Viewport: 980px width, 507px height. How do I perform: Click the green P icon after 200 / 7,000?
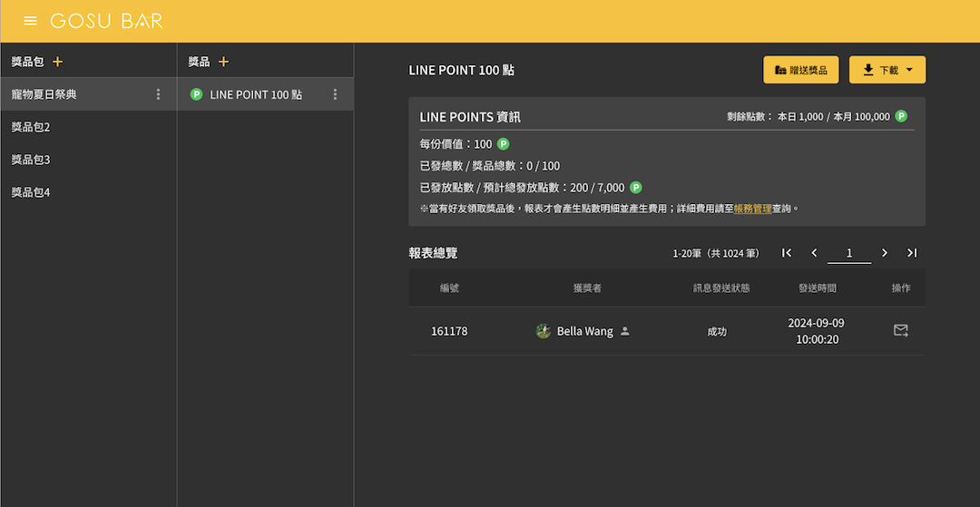pos(635,188)
